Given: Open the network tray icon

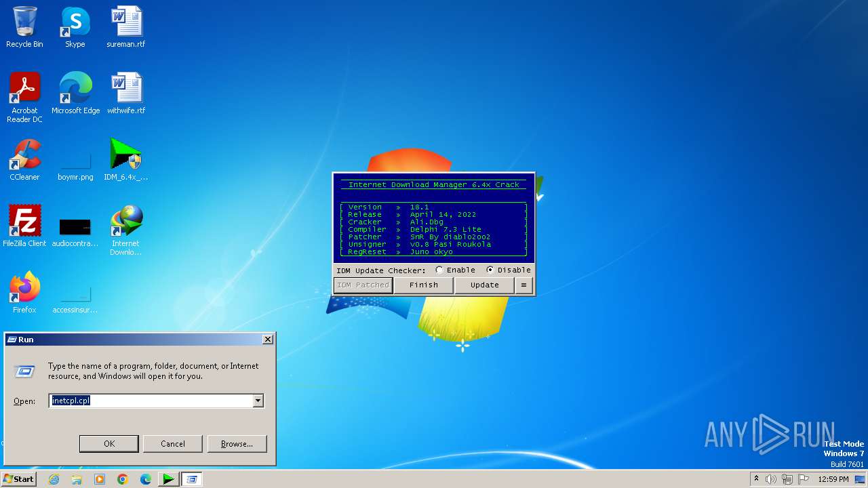Looking at the screenshot, I should coord(787,479).
